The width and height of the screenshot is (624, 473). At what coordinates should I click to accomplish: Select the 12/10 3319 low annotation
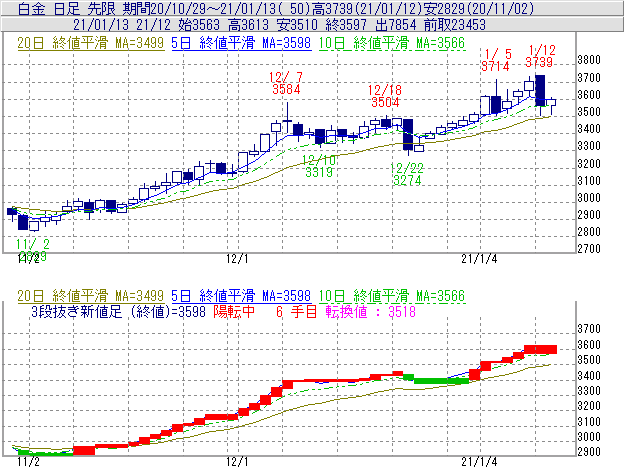click(319, 166)
